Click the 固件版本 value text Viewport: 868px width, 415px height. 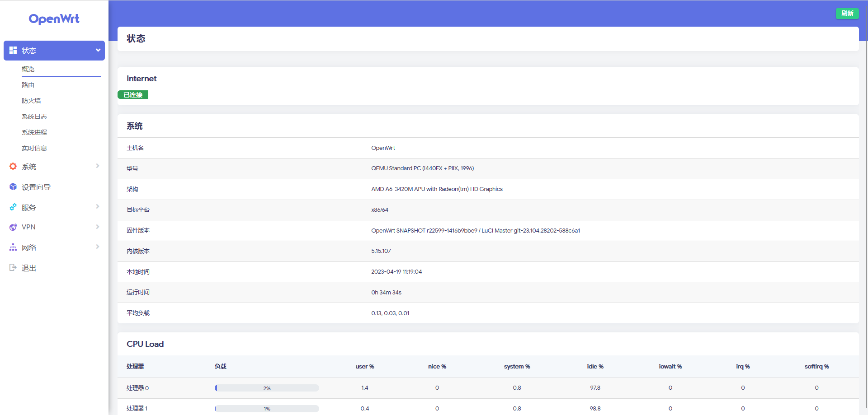point(475,230)
